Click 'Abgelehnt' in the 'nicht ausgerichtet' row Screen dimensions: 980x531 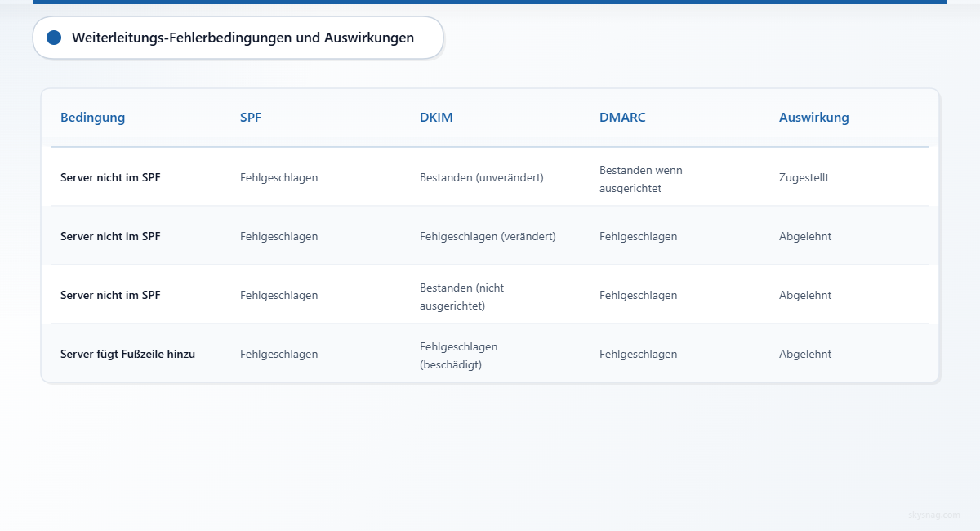click(805, 295)
